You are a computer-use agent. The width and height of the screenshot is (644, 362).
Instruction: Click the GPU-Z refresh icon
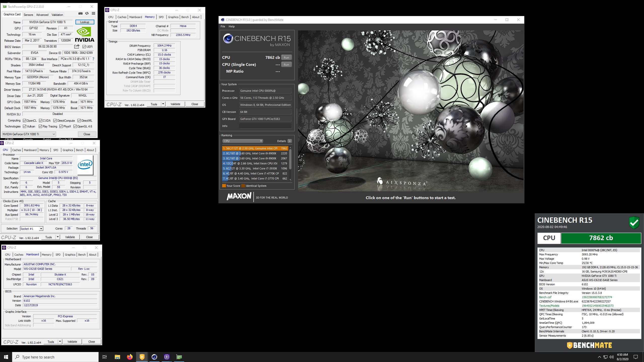87,14
